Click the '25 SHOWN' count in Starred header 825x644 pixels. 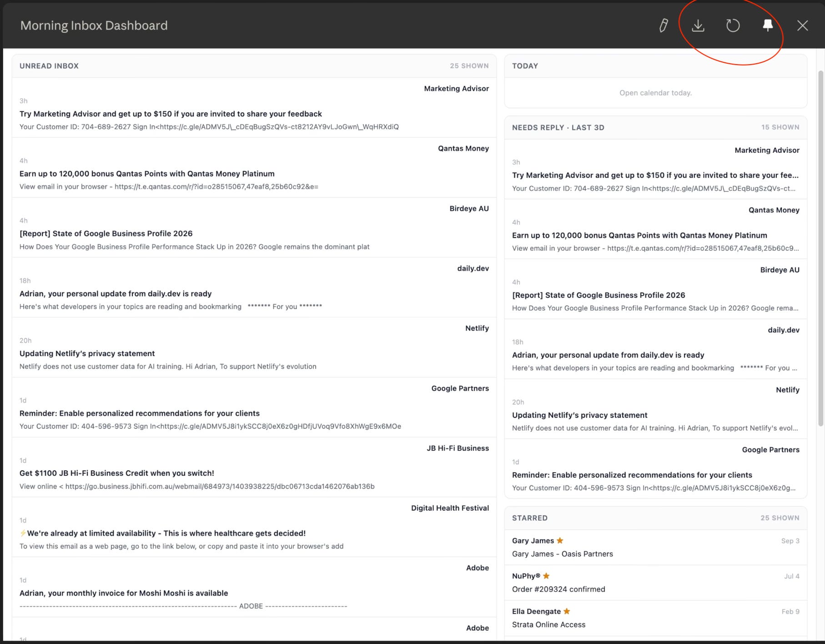click(780, 518)
